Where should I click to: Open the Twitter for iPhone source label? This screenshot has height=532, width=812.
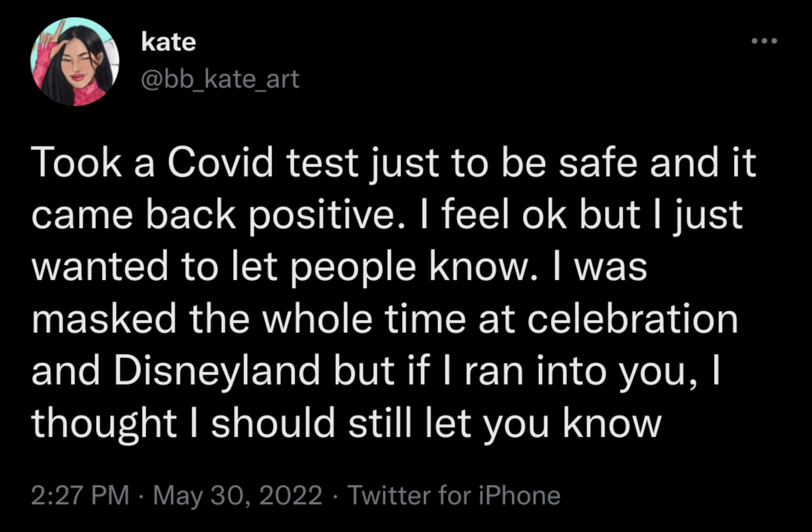[454, 495]
